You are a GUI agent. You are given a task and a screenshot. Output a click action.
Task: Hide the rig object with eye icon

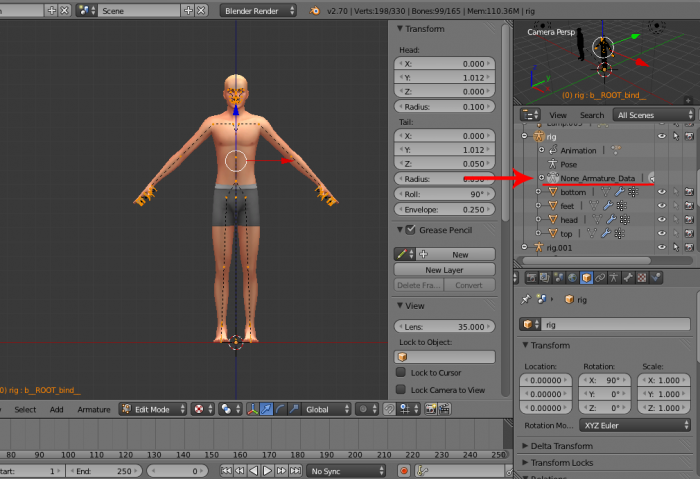click(x=661, y=135)
